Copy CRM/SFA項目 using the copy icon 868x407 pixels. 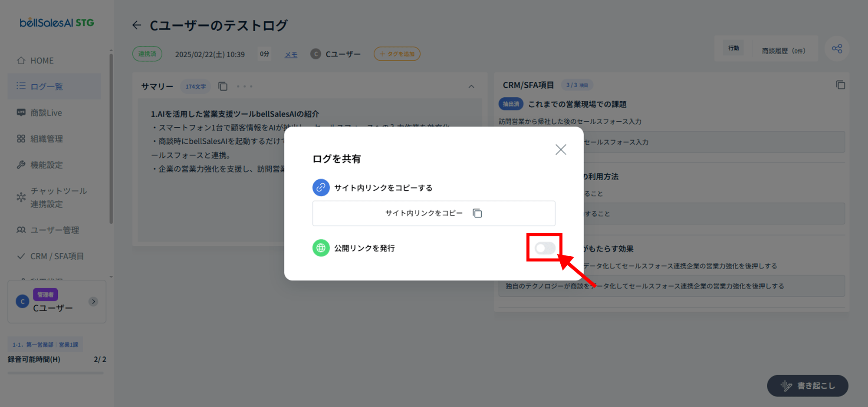click(841, 85)
